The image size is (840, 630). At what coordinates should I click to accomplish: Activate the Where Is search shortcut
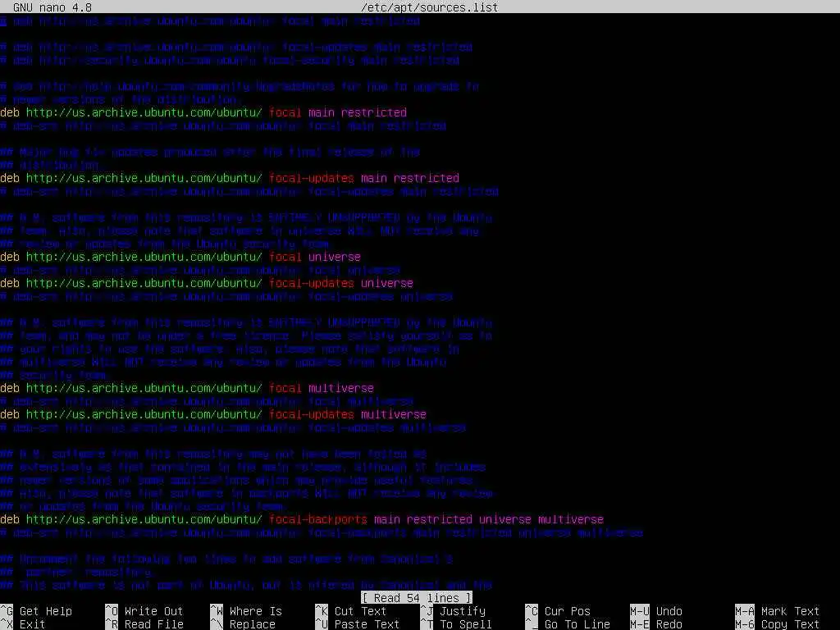pos(256,611)
